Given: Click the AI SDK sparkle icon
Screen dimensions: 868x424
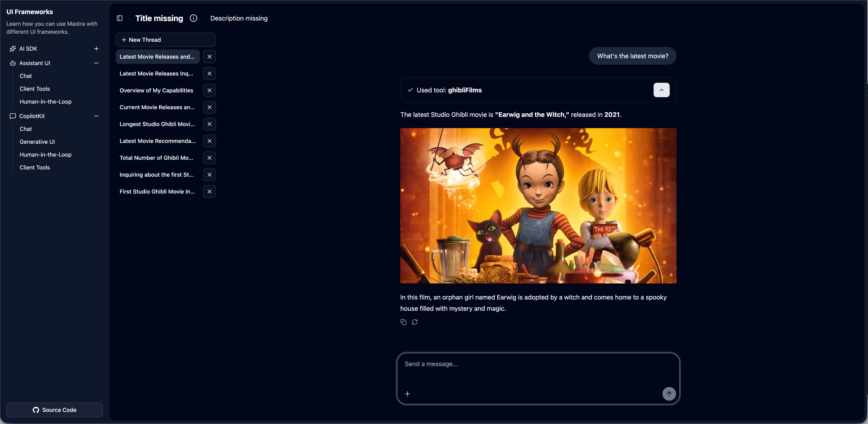Looking at the screenshot, I should click(13, 49).
